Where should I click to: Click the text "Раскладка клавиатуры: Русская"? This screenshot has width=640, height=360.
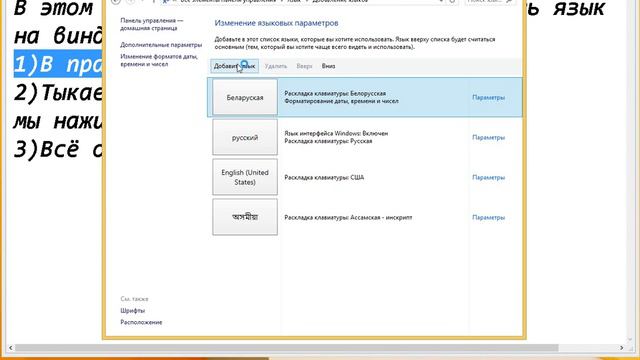tap(328, 141)
